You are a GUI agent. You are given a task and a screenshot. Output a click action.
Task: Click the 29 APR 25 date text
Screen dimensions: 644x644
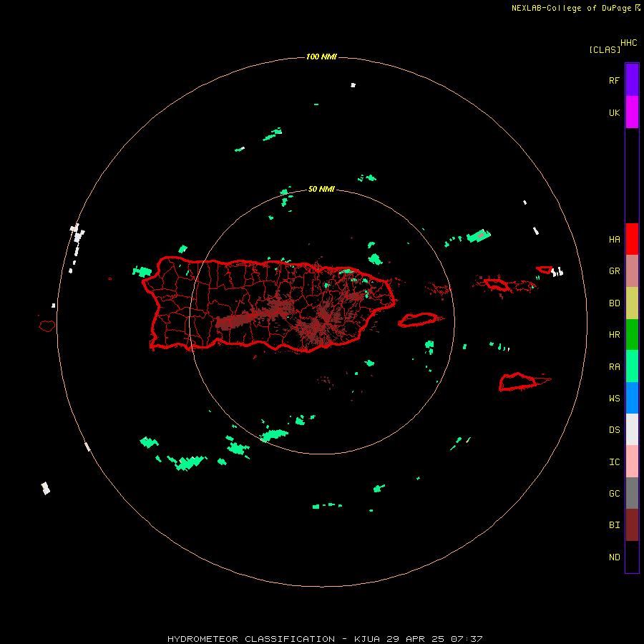415,639
